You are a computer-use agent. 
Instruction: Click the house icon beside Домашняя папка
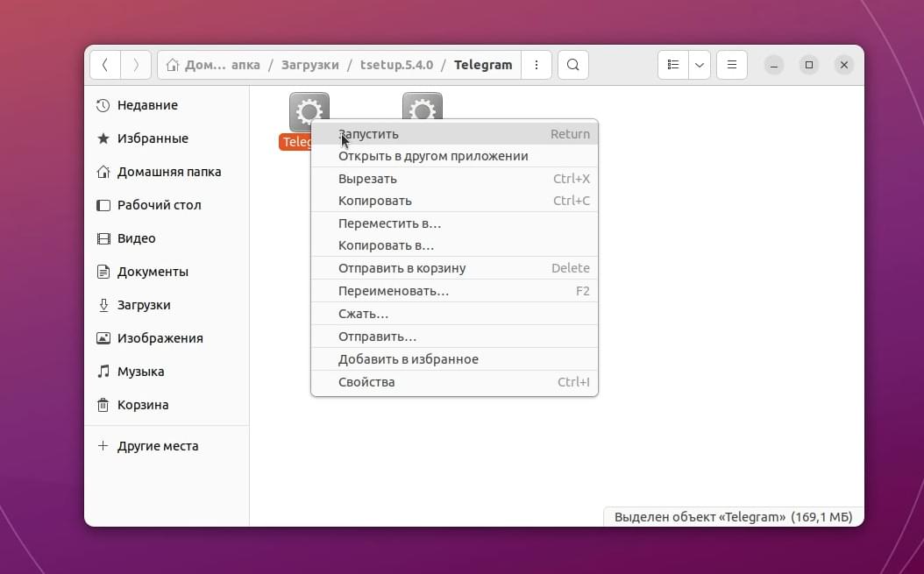[x=103, y=172]
